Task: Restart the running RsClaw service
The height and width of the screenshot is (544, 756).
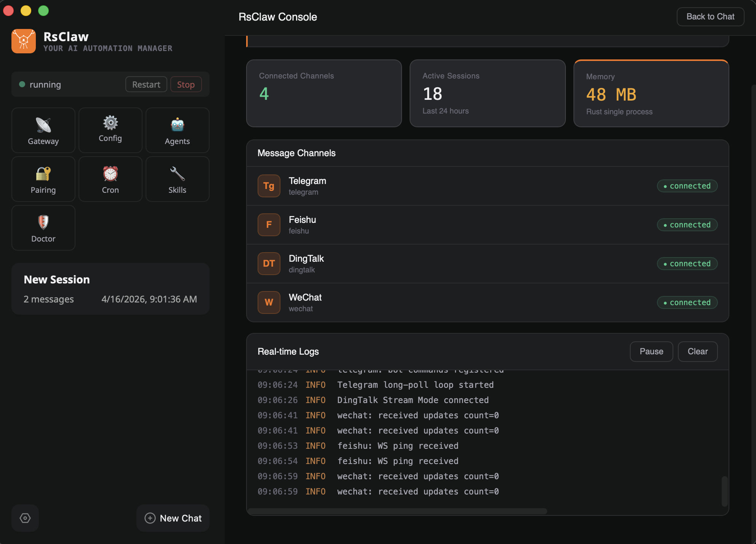Action: (146, 84)
